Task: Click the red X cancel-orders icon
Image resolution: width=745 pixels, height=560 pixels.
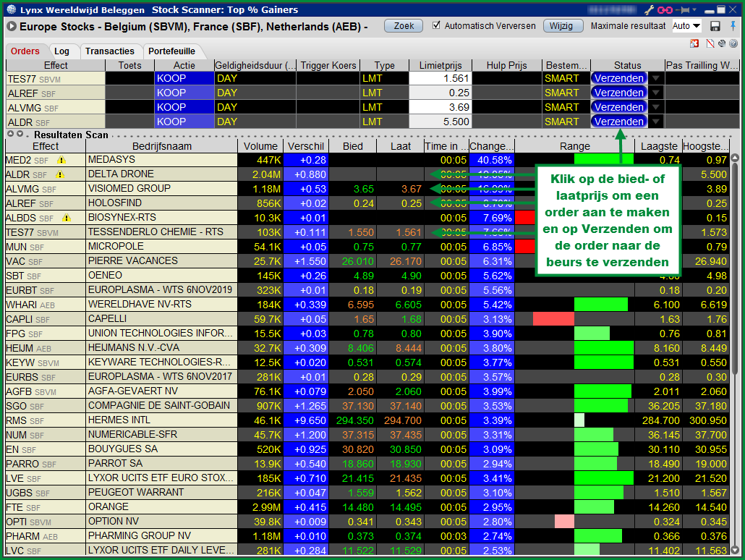Action: (x=694, y=43)
